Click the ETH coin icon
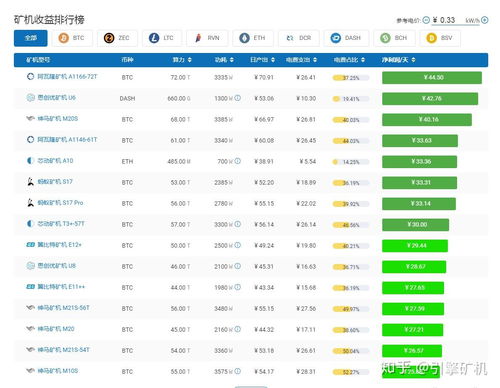Viewport: 500px width, 388px height. [244, 38]
